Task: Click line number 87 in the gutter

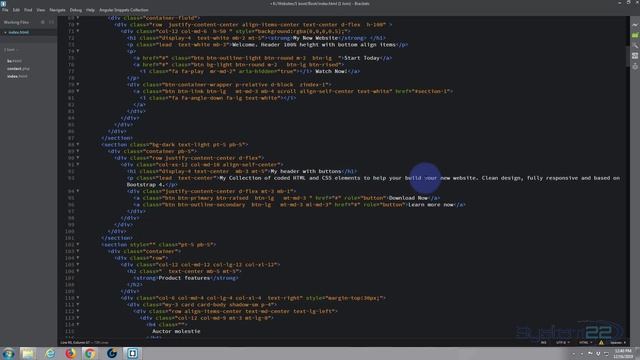Action: (71, 138)
